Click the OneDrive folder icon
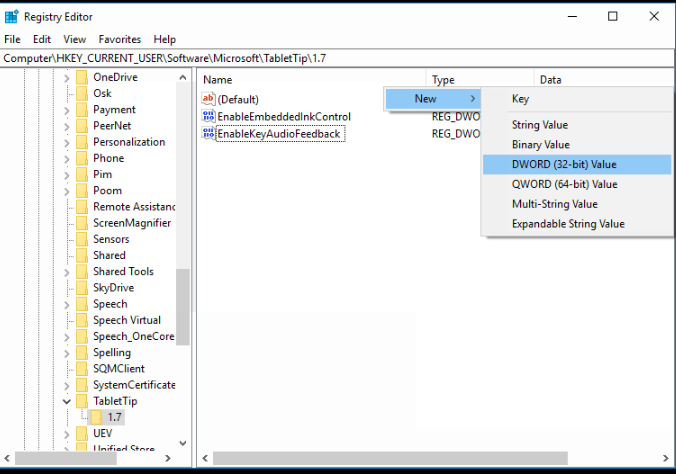Viewport: 676px width, 474px height. pyautogui.click(x=81, y=77)
